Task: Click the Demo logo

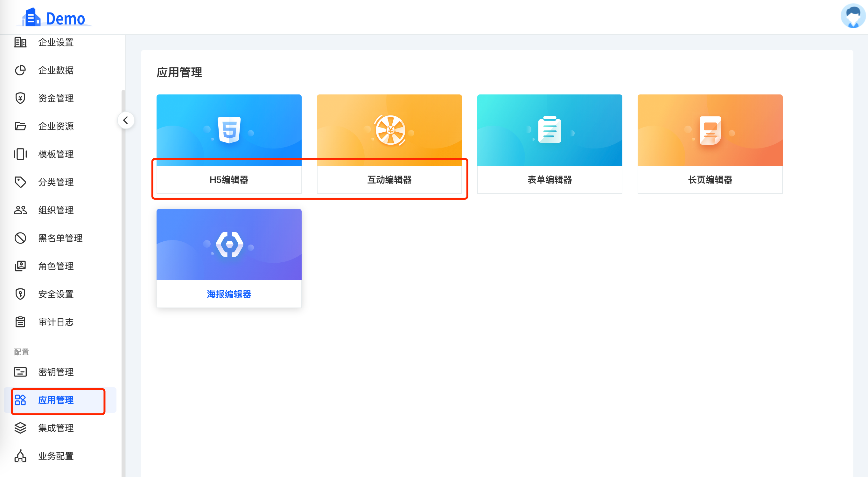Action: point(54,18)
